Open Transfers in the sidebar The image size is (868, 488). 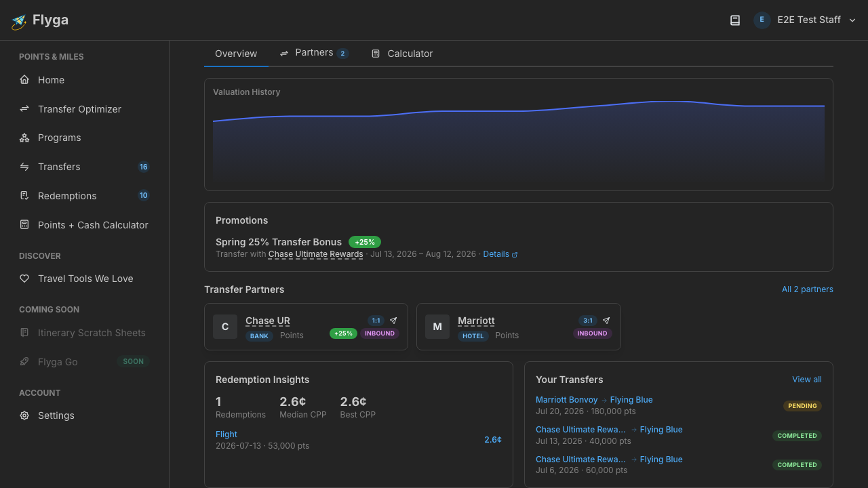tap(84, 167)
